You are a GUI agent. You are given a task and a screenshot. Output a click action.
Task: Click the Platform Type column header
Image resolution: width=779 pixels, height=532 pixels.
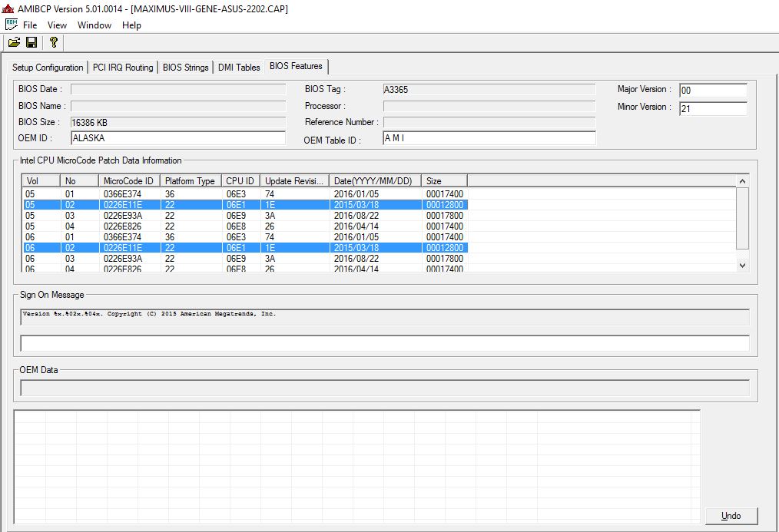191,180
